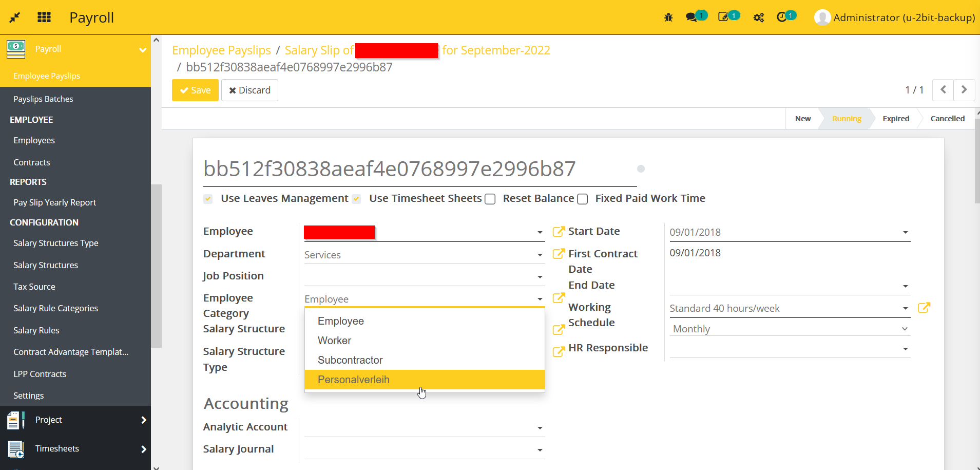The image size is (980, 470).
Task: Uncheck Use Timesheet Sheets
Action: 356,199
